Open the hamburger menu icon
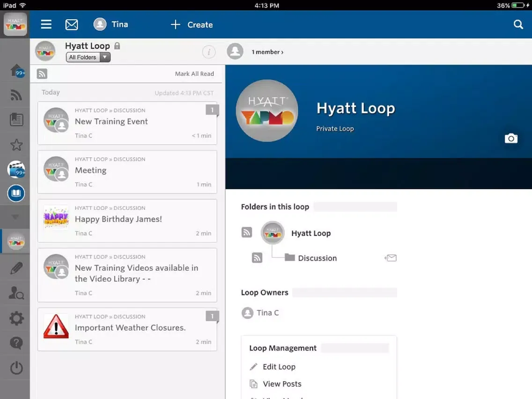Screen dimensions: 532x399 point(46,24)
